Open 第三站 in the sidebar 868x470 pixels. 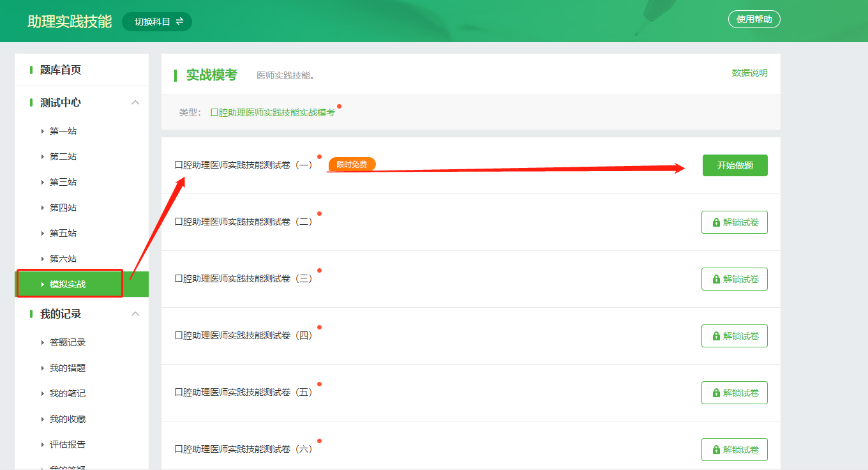63,182
